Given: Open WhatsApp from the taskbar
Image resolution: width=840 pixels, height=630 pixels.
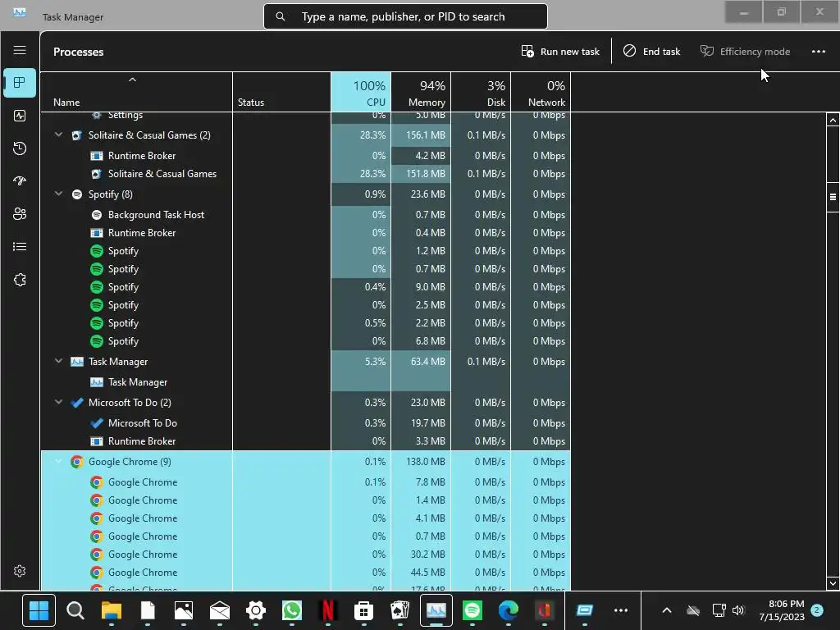Looking at the screenshot, I should [292, 609].
